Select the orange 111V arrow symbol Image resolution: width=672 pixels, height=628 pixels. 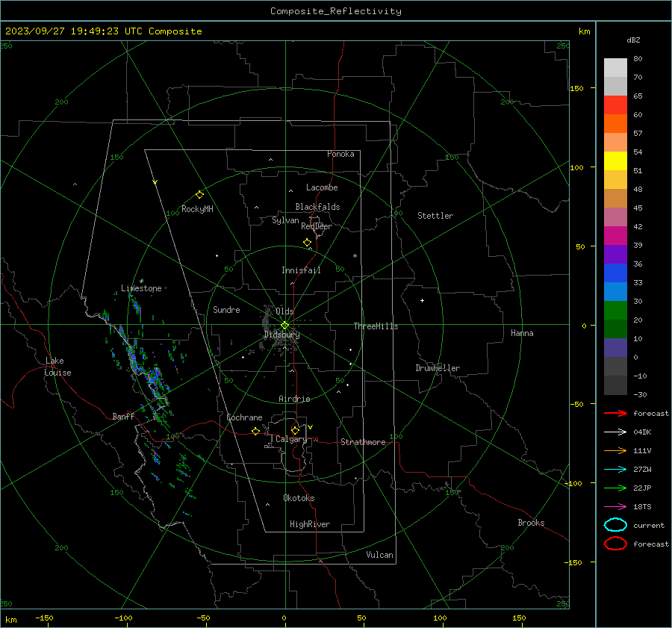[x=615, y=450]
